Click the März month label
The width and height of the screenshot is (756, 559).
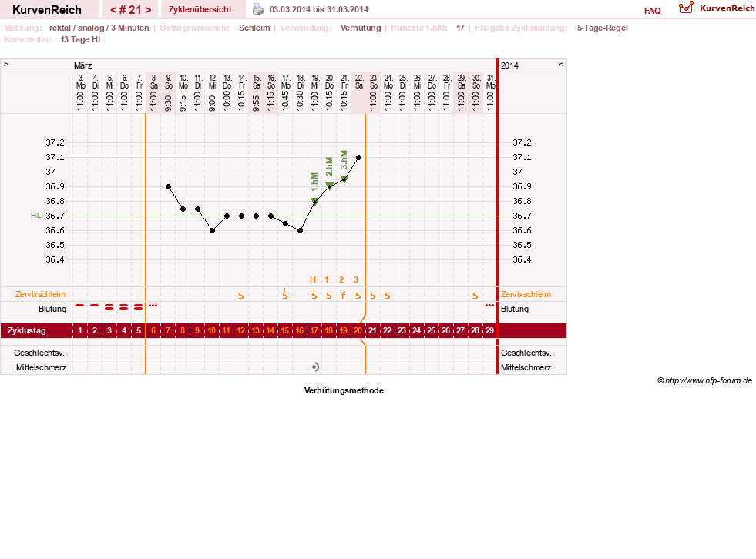coord(83,65)
